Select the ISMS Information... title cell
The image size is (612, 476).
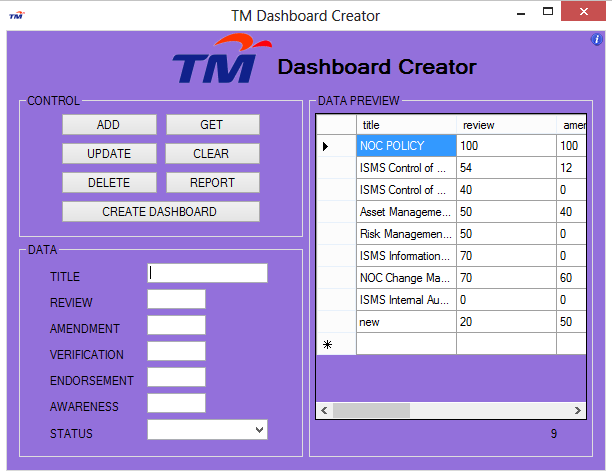406,256
